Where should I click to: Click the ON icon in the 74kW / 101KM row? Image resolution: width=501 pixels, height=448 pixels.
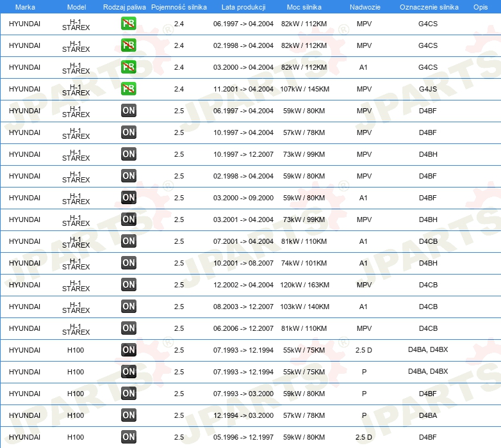(129, 263)
